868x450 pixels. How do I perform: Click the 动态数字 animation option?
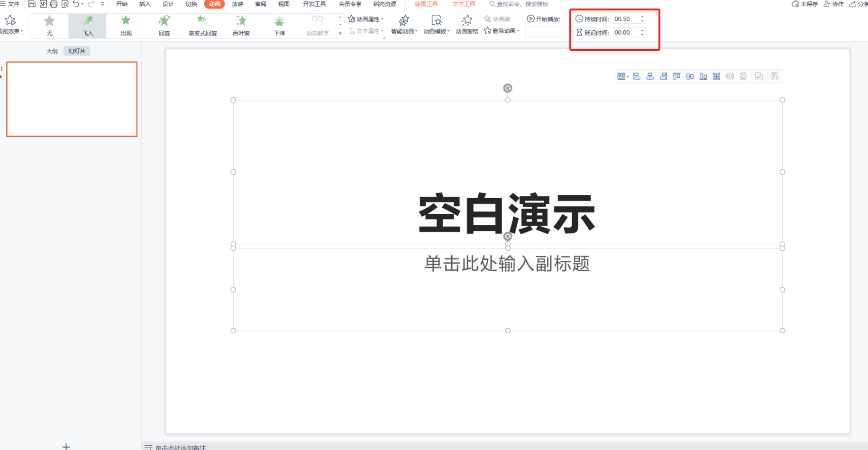pos(317,26)
